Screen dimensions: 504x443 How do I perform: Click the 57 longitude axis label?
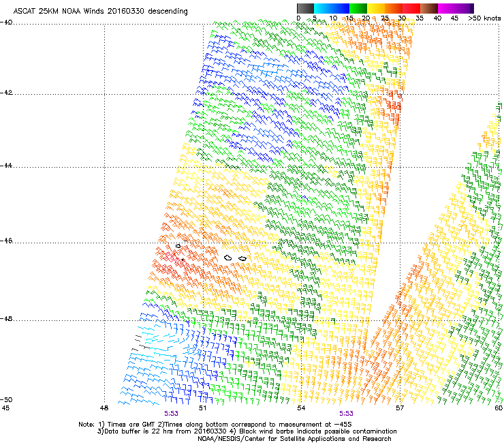click(x=400, y=408)
